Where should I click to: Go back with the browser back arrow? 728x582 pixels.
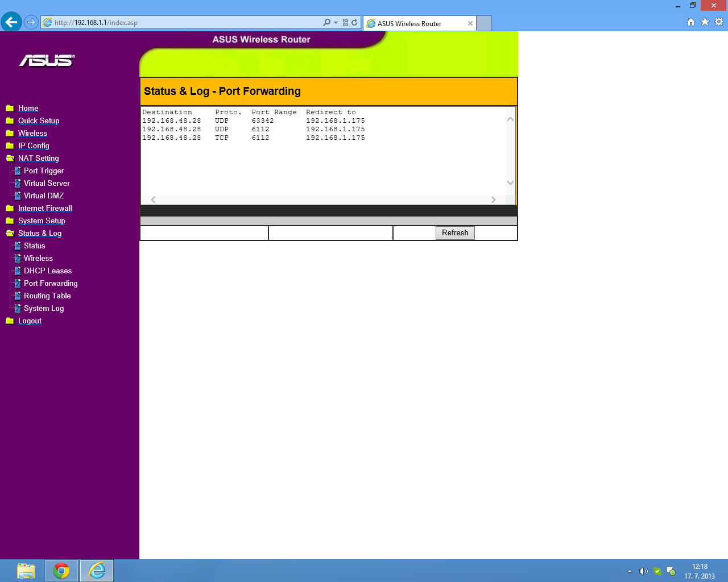(11, 22)
